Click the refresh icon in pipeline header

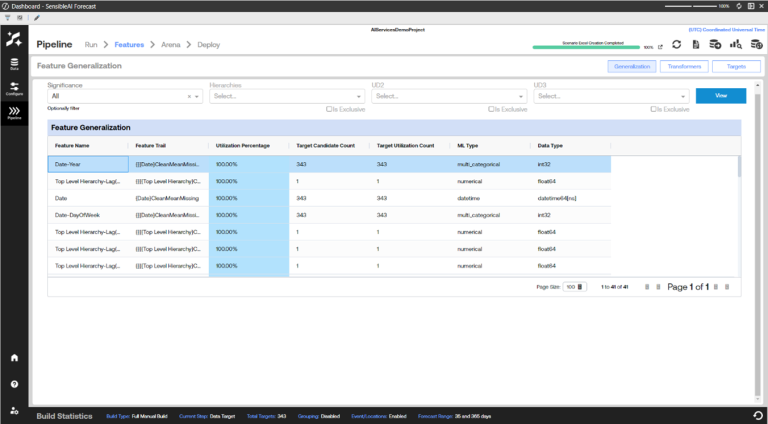coord(677,45)
